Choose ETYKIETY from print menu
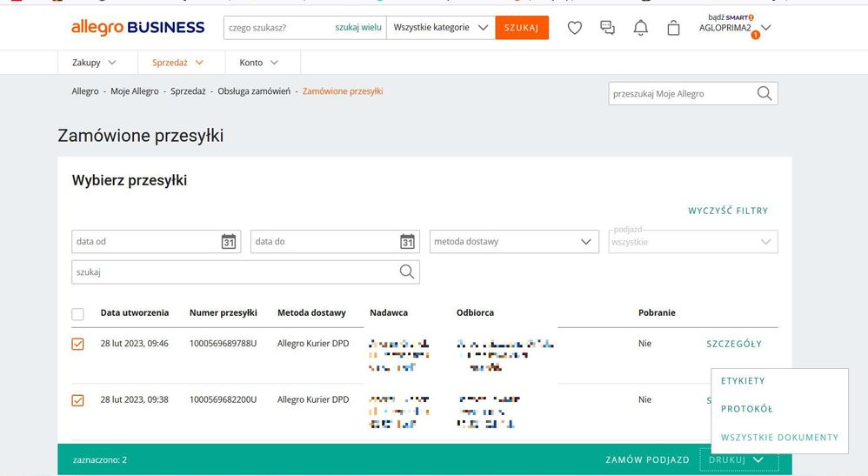868x476 pixels. click(743, 380)
